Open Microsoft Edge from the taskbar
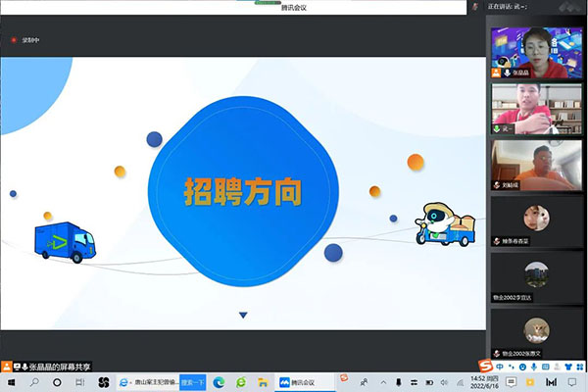588x392 pixels. tap(219, 382)
